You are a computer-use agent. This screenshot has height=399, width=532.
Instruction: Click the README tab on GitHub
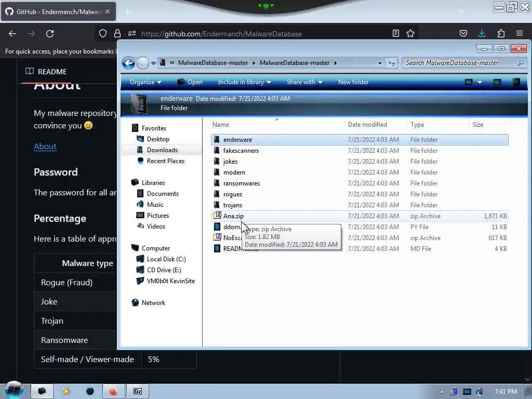coord(46,72)
